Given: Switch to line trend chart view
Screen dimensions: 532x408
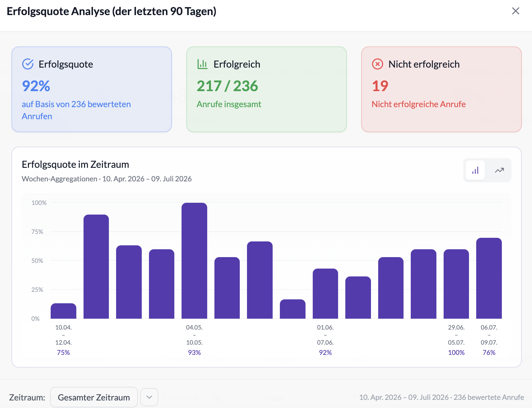Looking at the screenshot, I should [x=499, y=171].
